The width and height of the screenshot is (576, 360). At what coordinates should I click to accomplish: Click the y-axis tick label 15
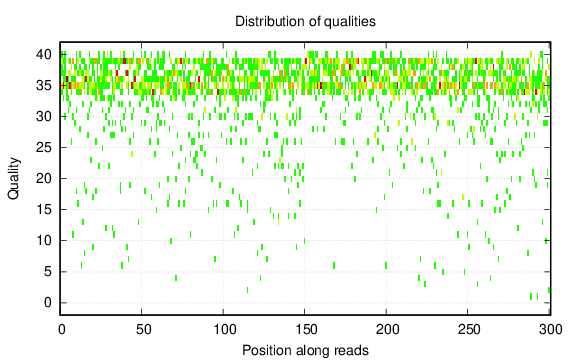pos(44,210)
